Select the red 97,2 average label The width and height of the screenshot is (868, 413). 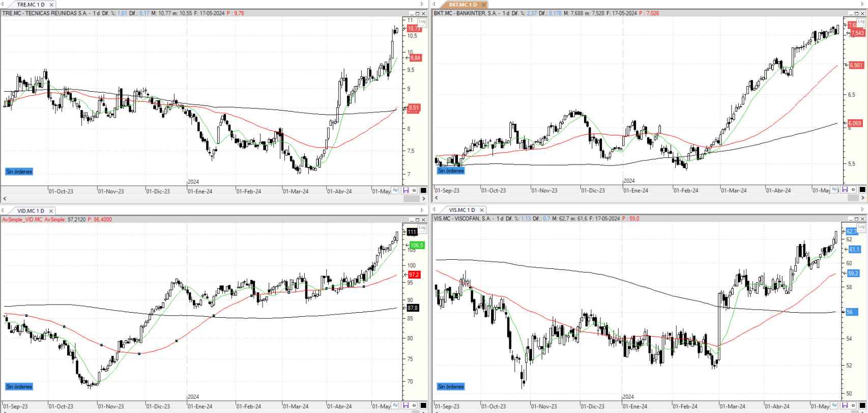click(x=414, y=275)
